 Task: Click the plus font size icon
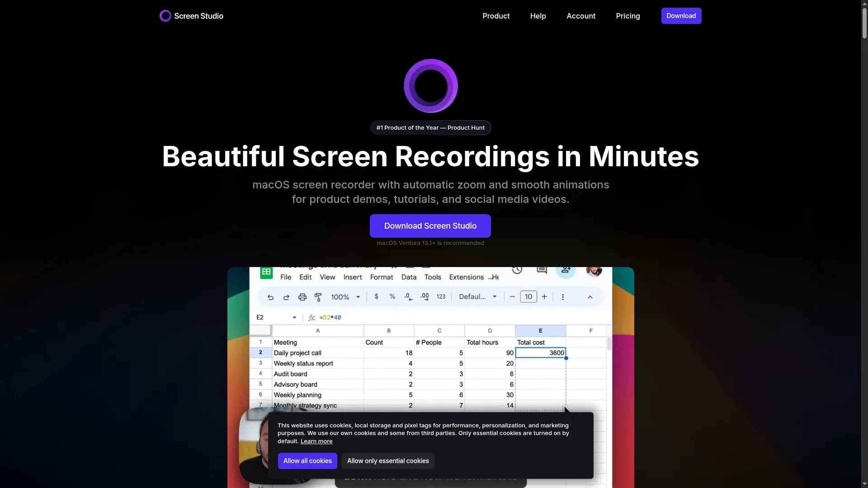[x=544, y=296]
